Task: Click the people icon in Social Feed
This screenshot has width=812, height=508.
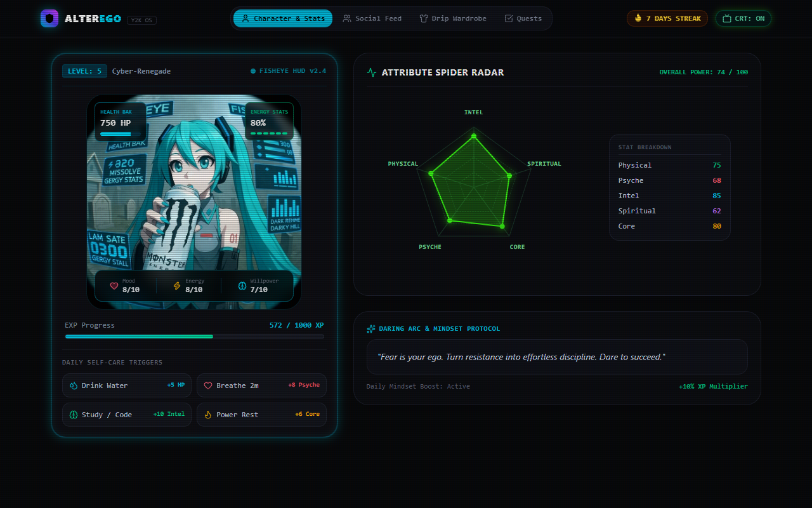Action: 347,18
